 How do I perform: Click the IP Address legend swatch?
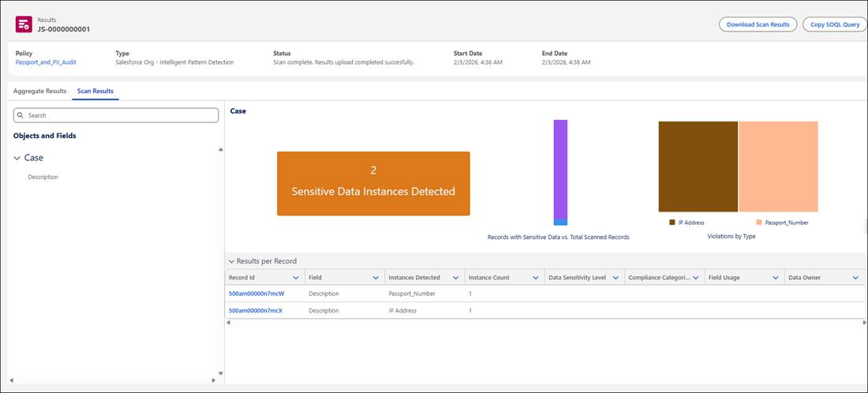(672, 223)
